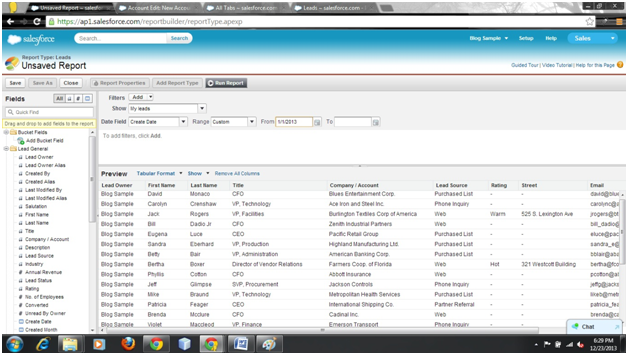Switch to the Leads browser tab
This screenshot has width=641, height=364.
tap(332, 8)
